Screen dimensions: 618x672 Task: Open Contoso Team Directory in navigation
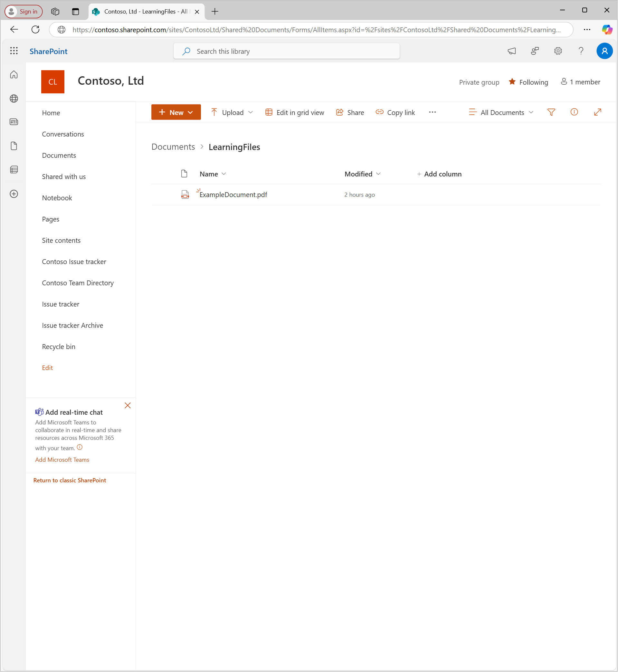78,283
